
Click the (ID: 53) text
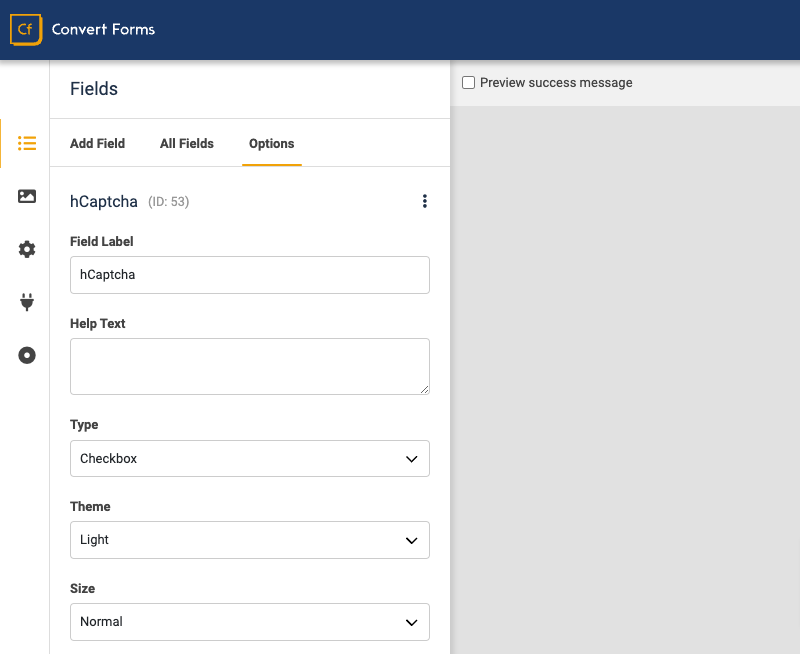click(168, 202)
